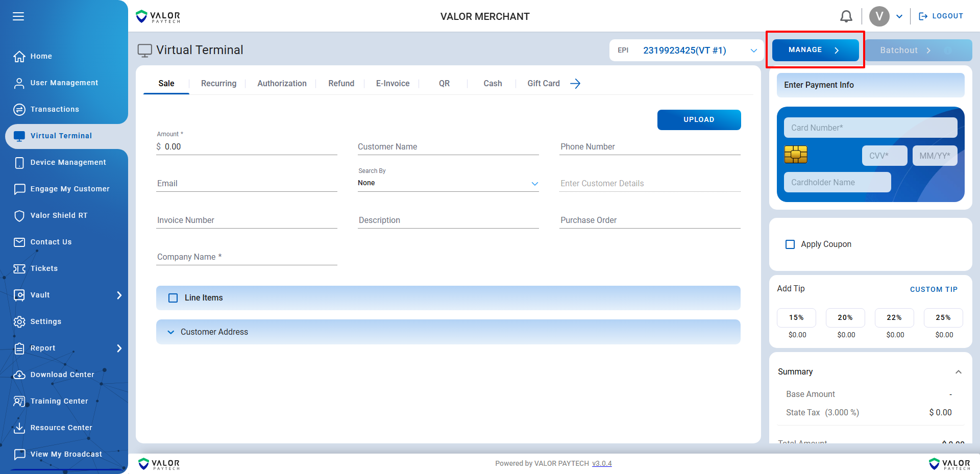Open notifications bell icon
The width and height of the screenshot is (980, 474).
pyautogui.click(x=846, y=16)
